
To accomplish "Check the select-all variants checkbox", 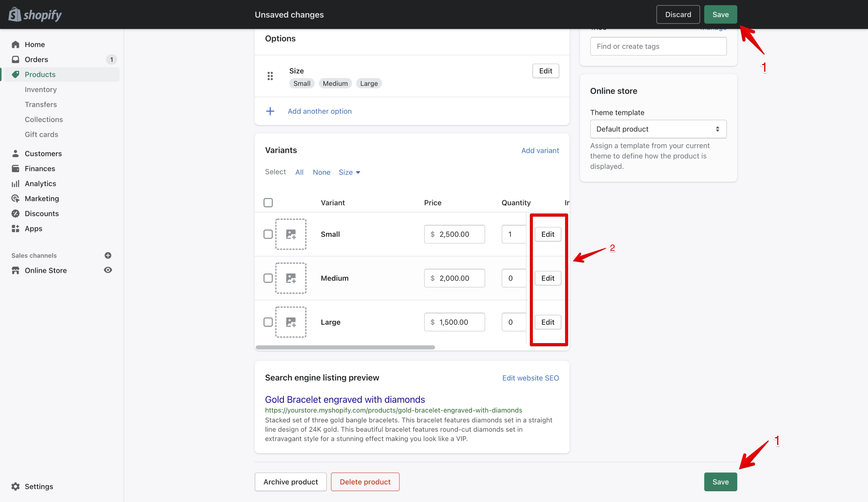I will (268, 203).
